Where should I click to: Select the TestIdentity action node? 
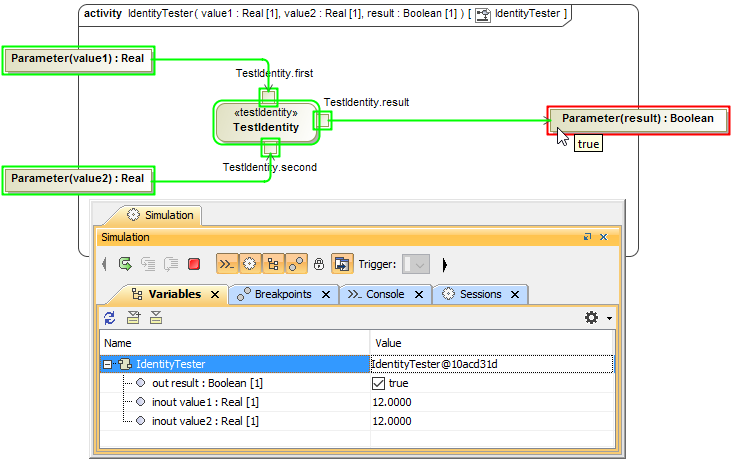pyautogui.click(x=266, y=121)
